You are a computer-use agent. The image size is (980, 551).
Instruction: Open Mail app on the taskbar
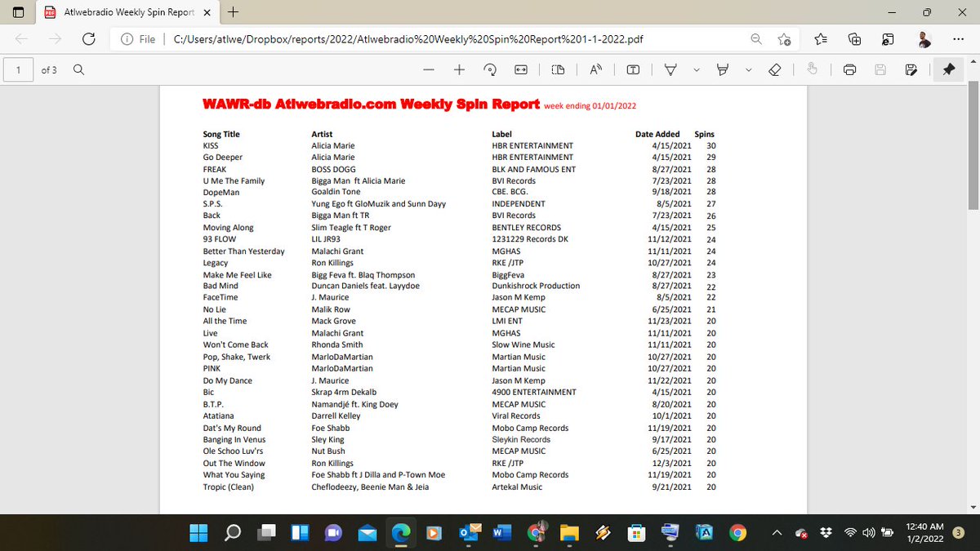[x=367, y=533]
